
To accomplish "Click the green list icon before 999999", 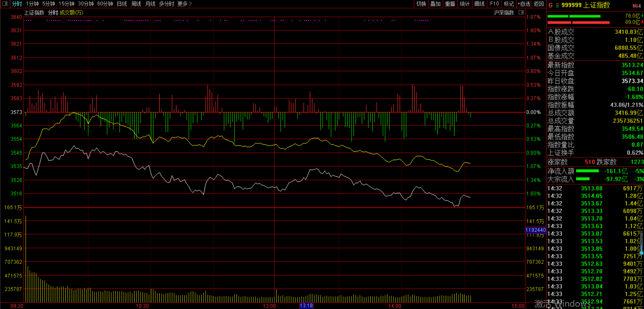I will pyautogui.click(x=557, y=5).
